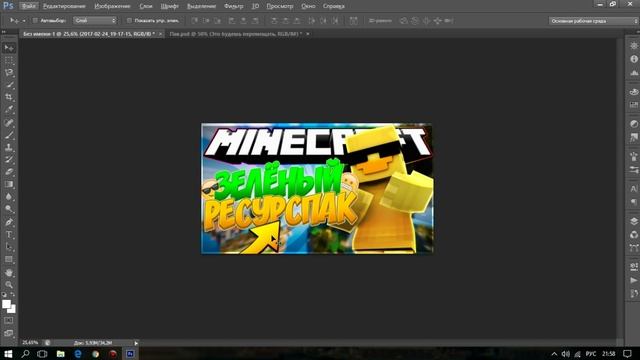
Task: Click the background color swatch
Action: coord(13,310)
